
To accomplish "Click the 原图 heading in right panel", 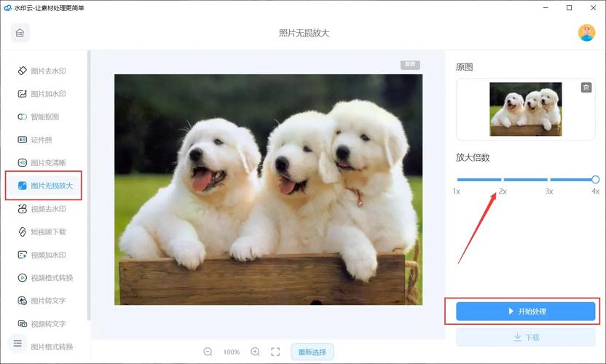I will (464, 67).
